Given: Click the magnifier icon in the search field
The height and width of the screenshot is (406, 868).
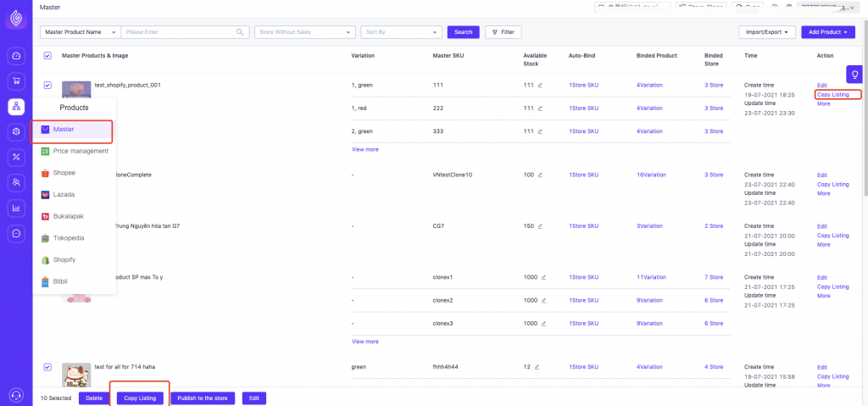Looking at the screenshot, I should click(240, 32).
